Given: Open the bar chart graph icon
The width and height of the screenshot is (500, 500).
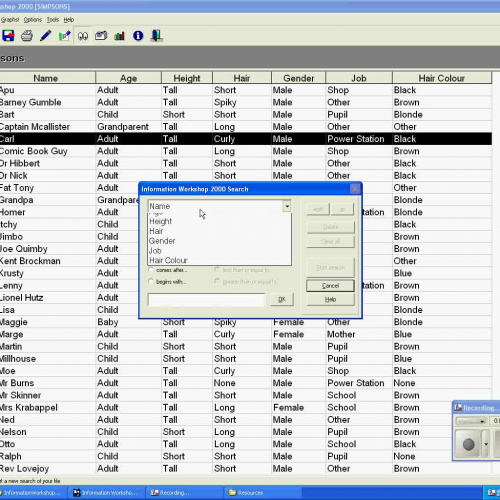Looking at the screenshot, I should pos(119,36).
